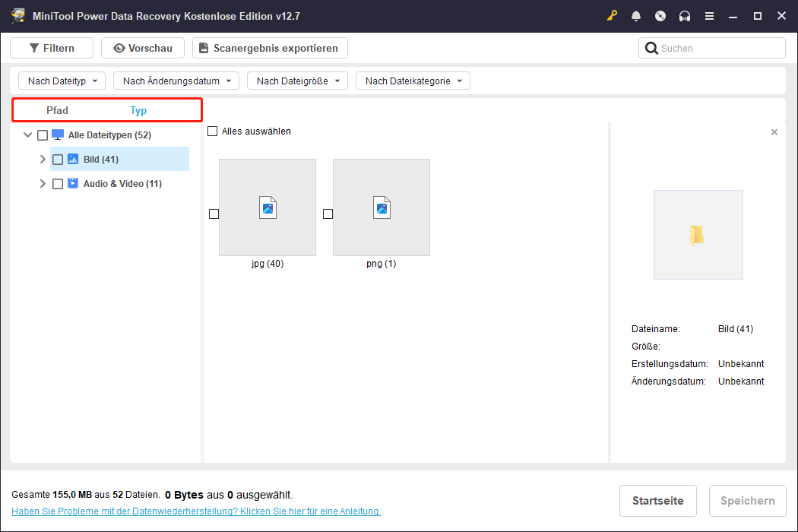Image resolution: width=798 pixels, height=532 pixels.
Task: Click the Startseite button
Action: (657, 500)
